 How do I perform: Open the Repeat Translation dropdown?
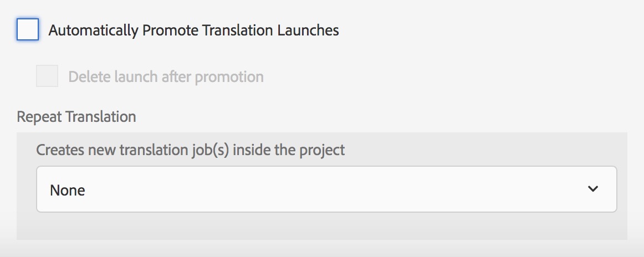click(326, 189)
